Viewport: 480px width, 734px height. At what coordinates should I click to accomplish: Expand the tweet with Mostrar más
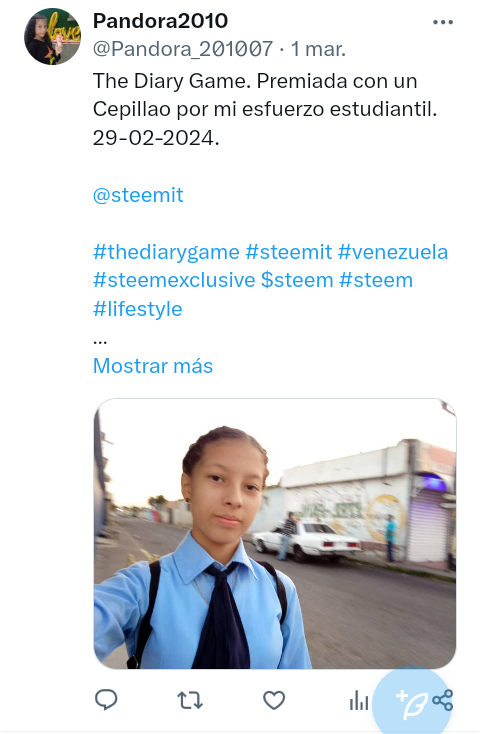(153, 366)
